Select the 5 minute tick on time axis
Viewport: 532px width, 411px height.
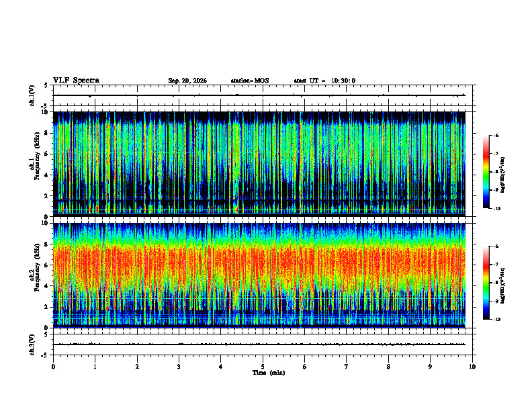263,367
